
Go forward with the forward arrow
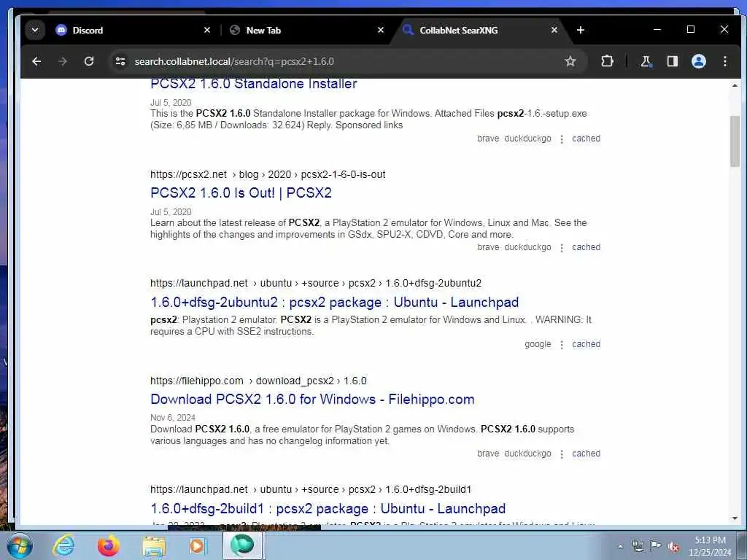point(63,61)
